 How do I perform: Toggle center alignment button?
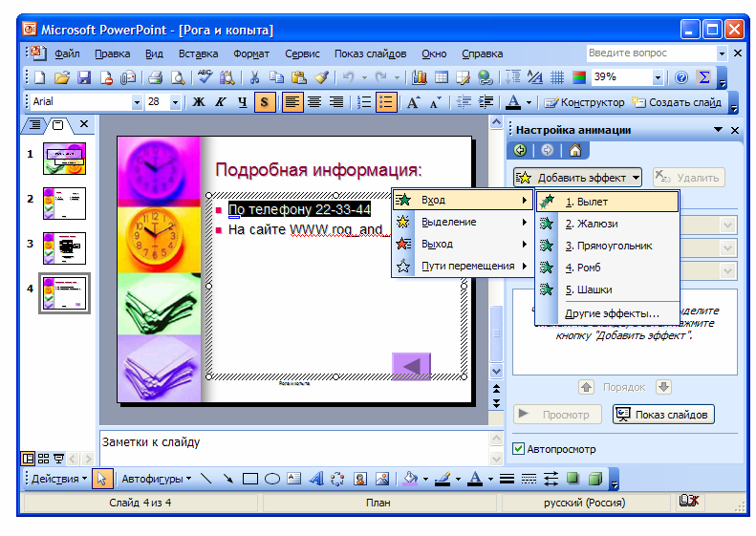[314, 102]
